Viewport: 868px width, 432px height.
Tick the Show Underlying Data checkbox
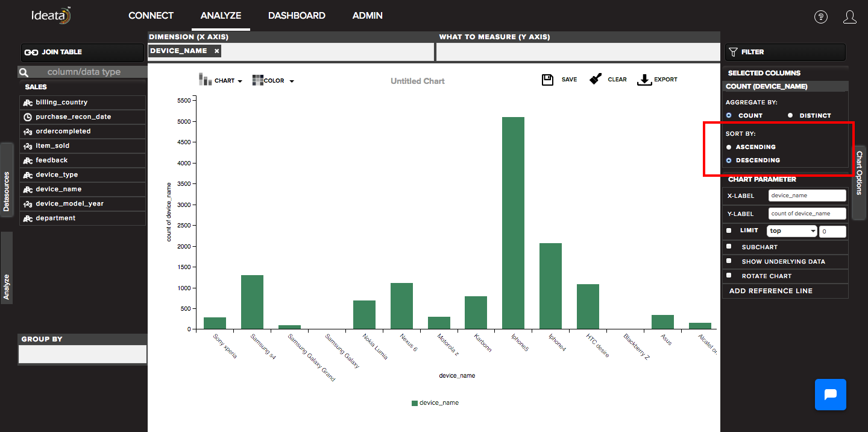point(729,261)
